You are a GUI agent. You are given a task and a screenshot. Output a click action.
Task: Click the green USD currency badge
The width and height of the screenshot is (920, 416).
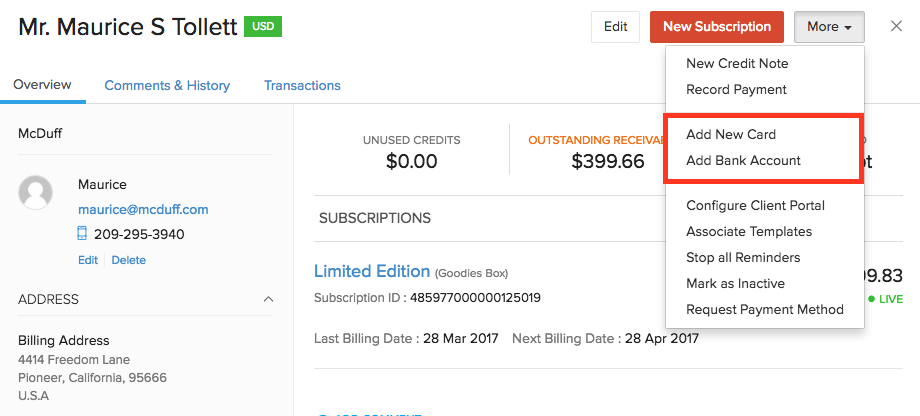tap(263, 26)
